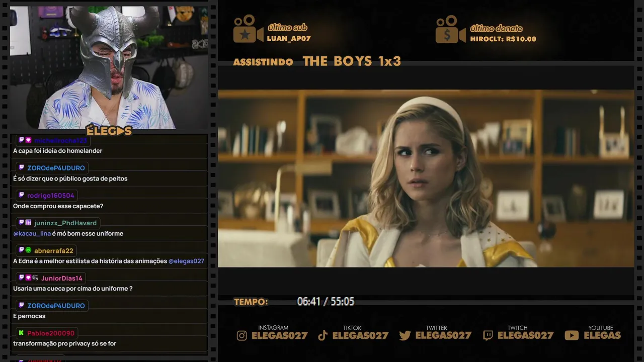Select chat username rodrigo160504
The height and width of the screenshot is (362, 644).
pyautogui.click(x=50, y=196)
